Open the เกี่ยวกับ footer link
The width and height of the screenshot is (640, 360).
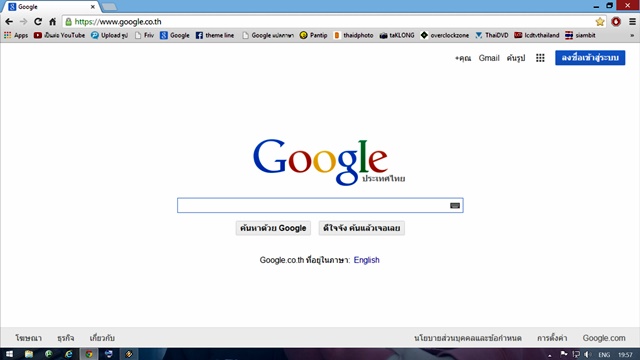click(102, 338)
